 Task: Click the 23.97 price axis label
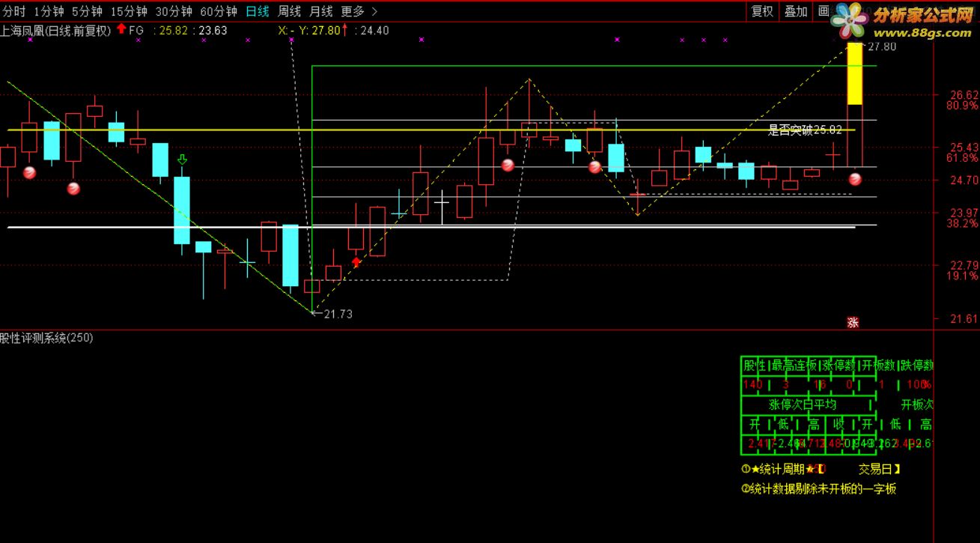pos(964,213)
